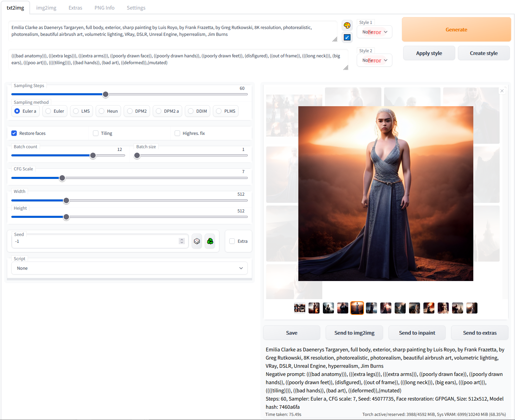Select the first grid thumbnail in gallery strip
515x420 pixels.
tap(300, 308)
